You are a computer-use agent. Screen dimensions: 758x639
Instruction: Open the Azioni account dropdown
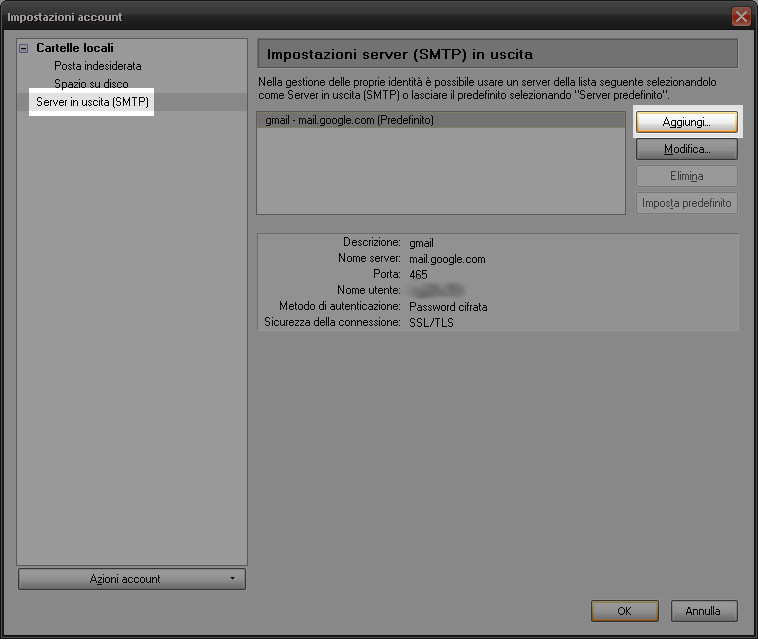tap(131, 579)
